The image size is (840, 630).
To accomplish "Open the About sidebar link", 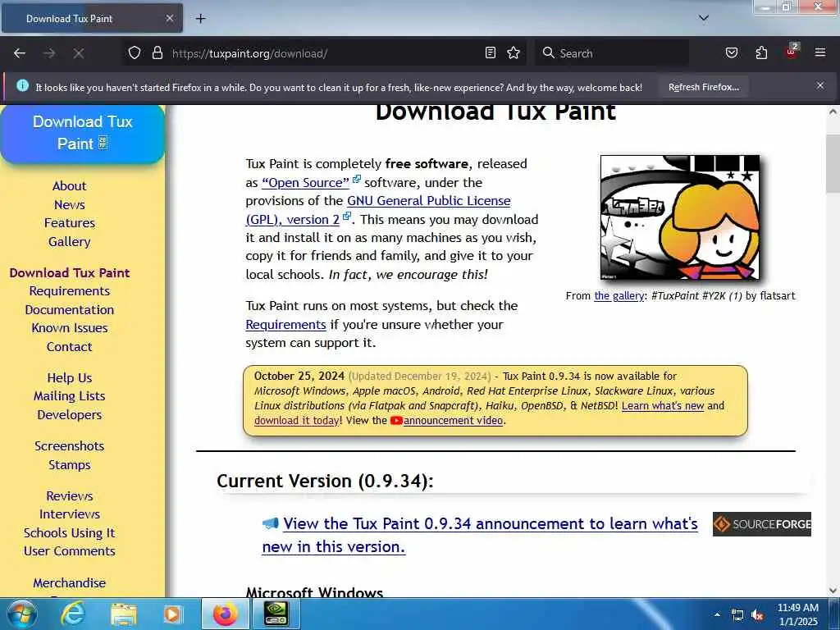I will [x=69, y=186].
